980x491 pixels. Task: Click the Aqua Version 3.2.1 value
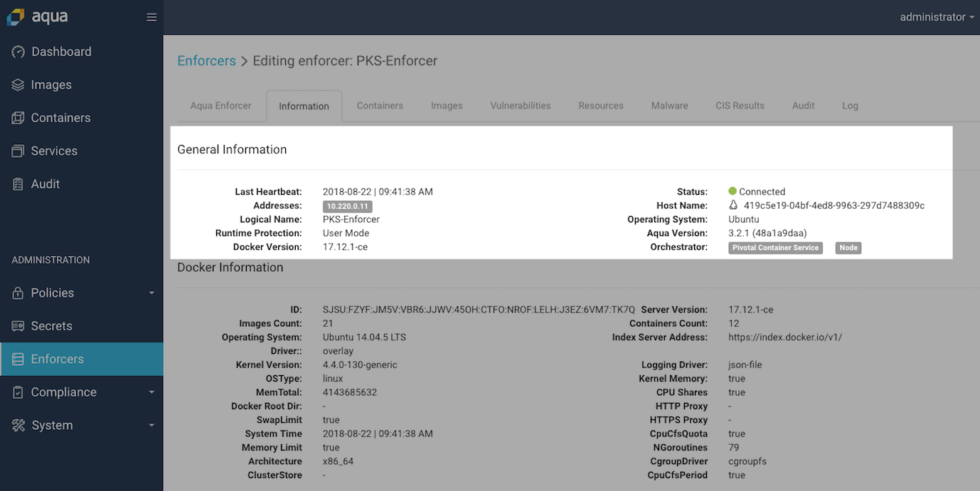[x=767, y=233]
